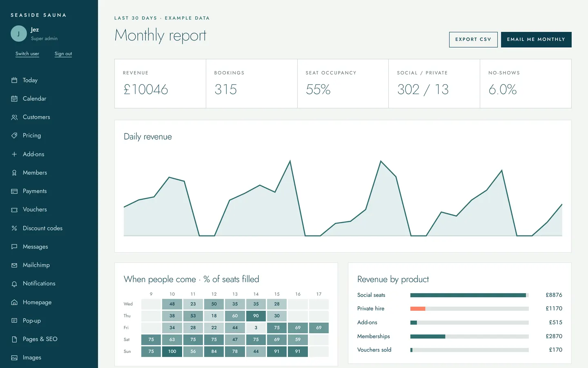Click the Payments card icon
This screenshot has width=588, height=368.
14,191
